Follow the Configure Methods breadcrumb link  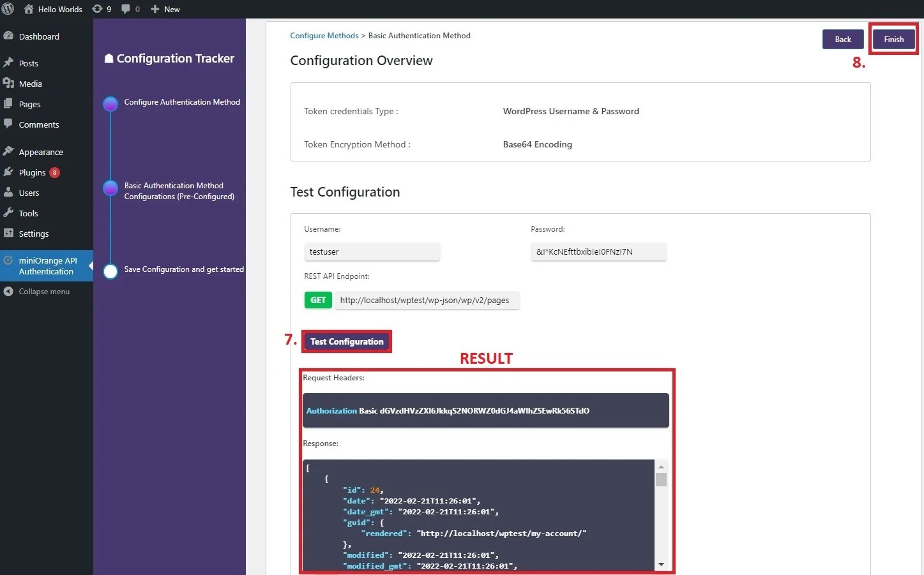tap(324, 35)
